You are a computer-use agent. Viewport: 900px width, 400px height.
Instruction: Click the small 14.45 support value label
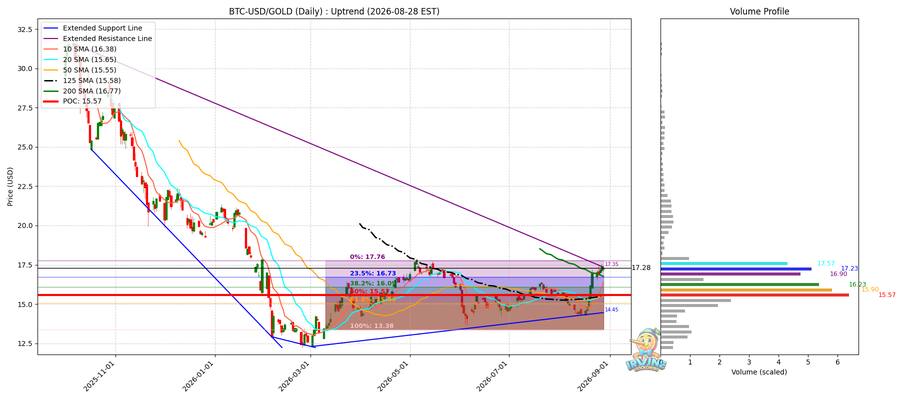611,309
